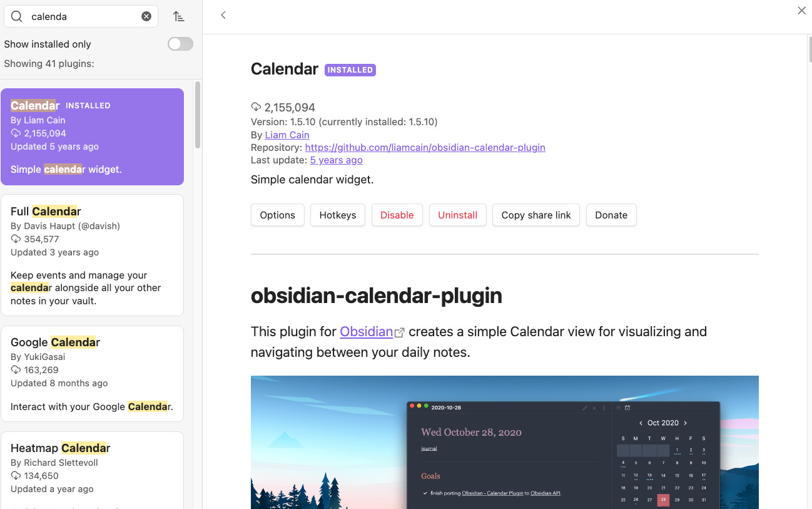Viewport: 812px width, 509px height.
Task: Open Hotkeys for the Calendar plugin
Action: tap(337, 215)
